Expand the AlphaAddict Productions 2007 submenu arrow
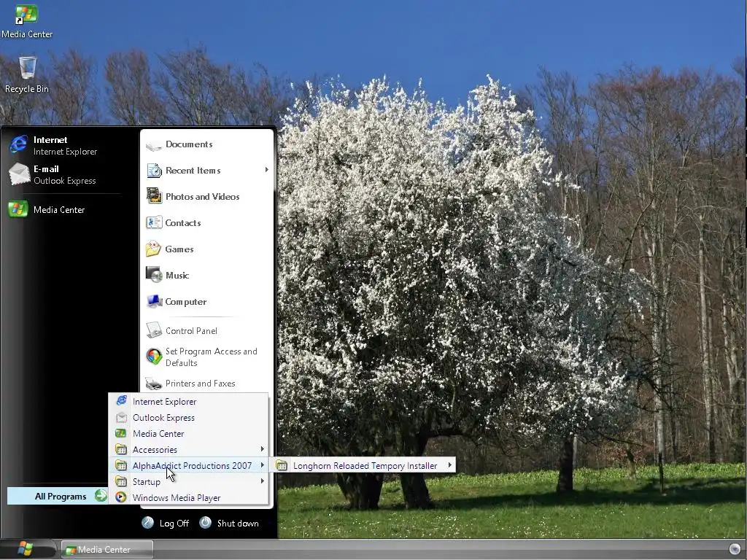 tap(262, 465)
